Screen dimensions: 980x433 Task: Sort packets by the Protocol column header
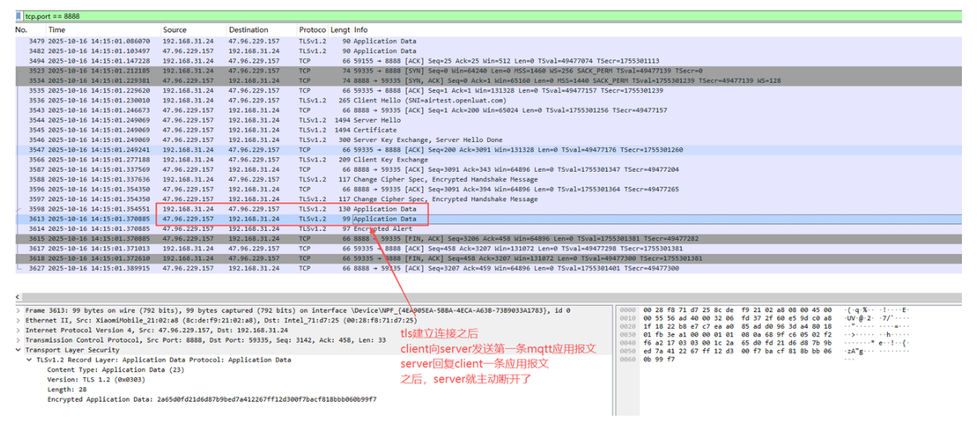coord(312,30)
